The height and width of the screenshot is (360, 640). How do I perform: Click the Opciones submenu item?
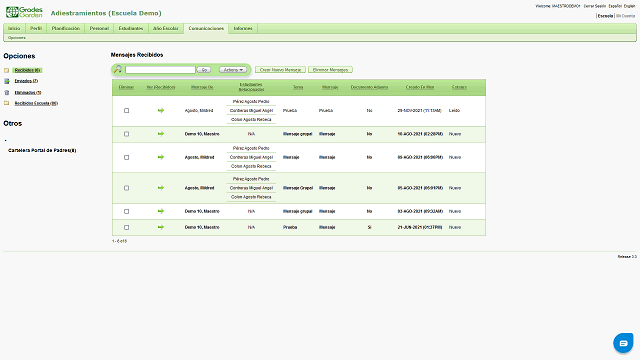tap(17, 38)
